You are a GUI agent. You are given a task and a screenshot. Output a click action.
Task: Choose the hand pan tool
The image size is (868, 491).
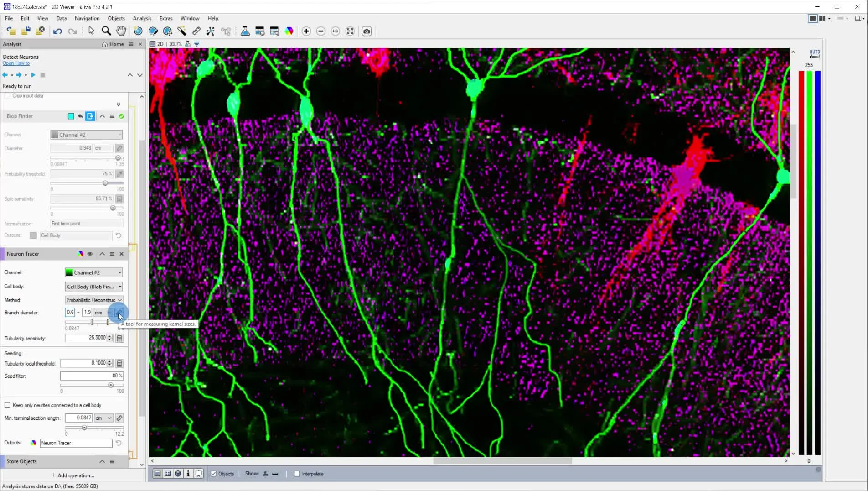tap(121, 31)
